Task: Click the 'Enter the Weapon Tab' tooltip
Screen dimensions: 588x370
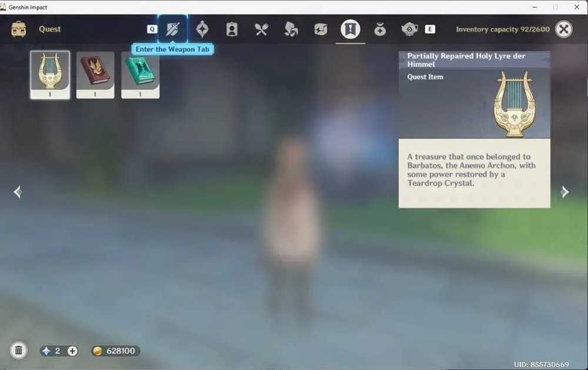Action: 172,49
